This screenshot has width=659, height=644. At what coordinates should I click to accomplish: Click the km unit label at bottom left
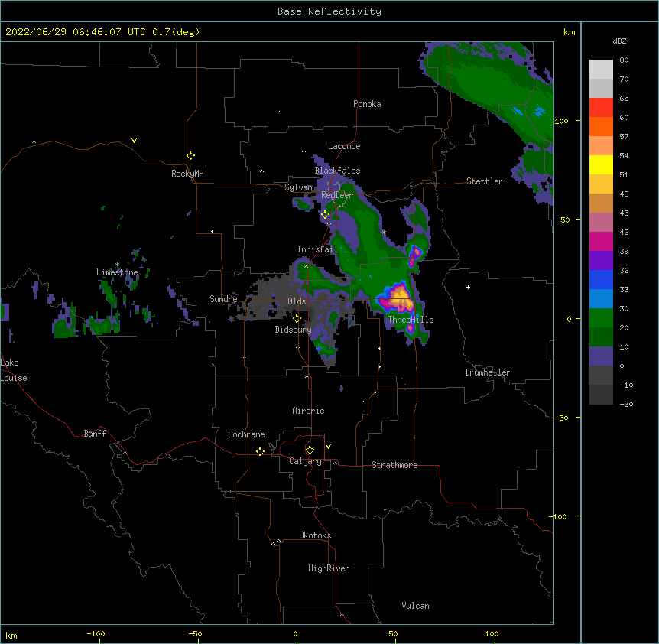[11, 636]
